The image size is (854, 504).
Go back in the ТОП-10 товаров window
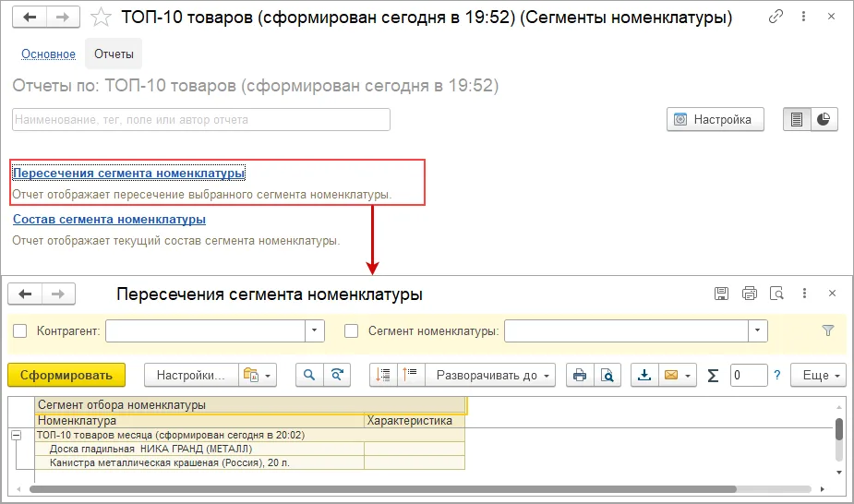coord(30,18)
